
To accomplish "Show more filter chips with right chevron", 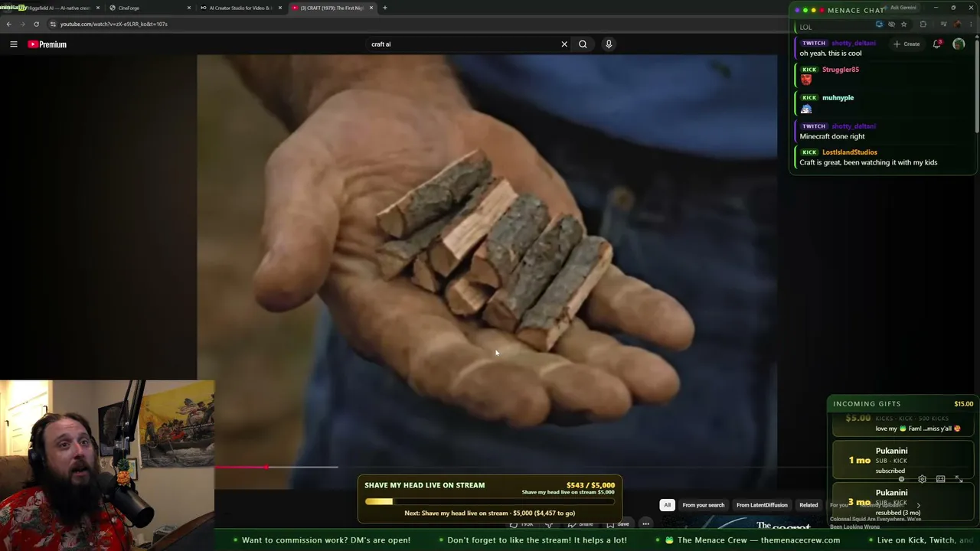I will [919, 505].
